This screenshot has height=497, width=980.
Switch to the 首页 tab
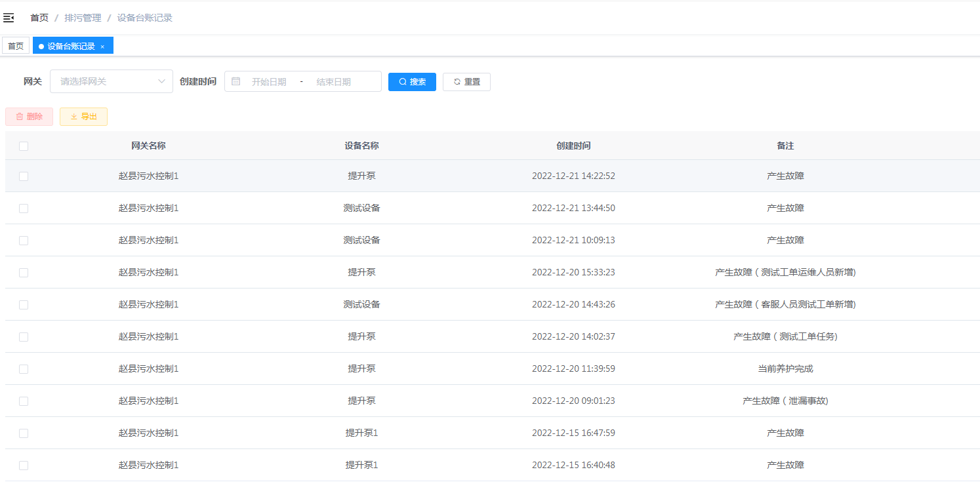pyautogui.click(x=16, y=46)
